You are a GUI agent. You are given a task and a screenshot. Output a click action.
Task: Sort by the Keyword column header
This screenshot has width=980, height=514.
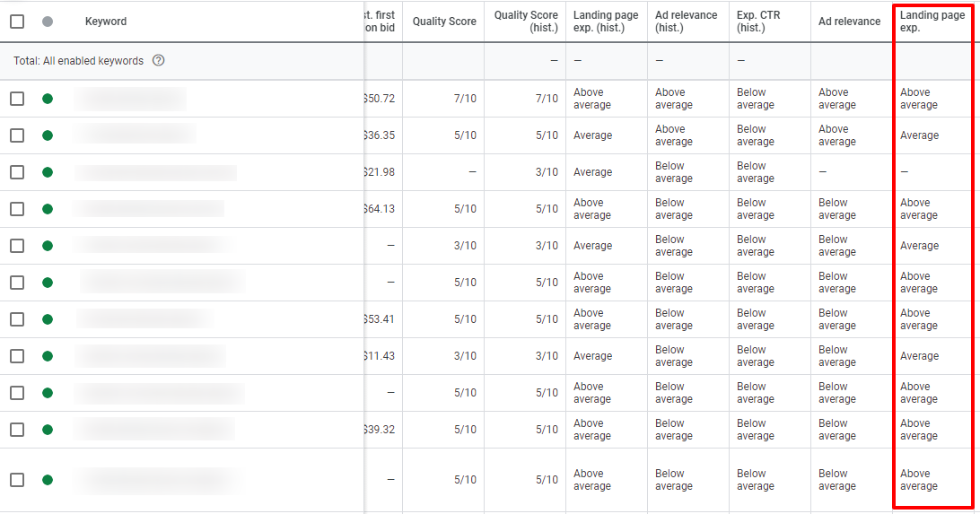[106, 22]
